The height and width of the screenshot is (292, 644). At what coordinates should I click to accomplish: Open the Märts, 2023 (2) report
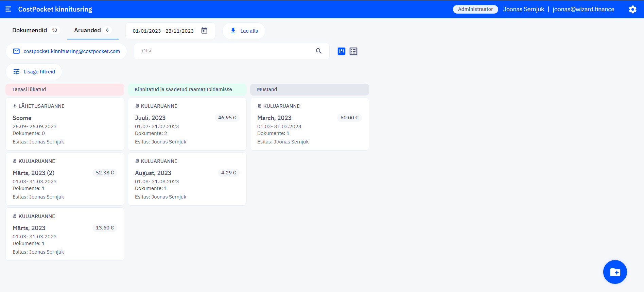pos(65,179)
